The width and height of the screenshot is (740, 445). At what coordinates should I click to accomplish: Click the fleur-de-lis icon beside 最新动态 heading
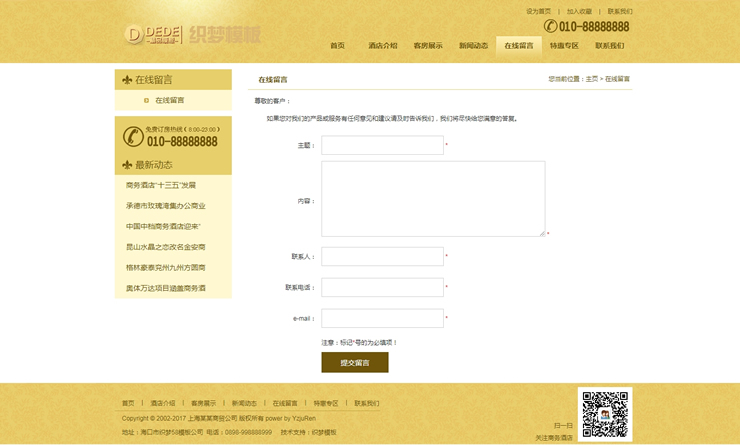(127, 165)
